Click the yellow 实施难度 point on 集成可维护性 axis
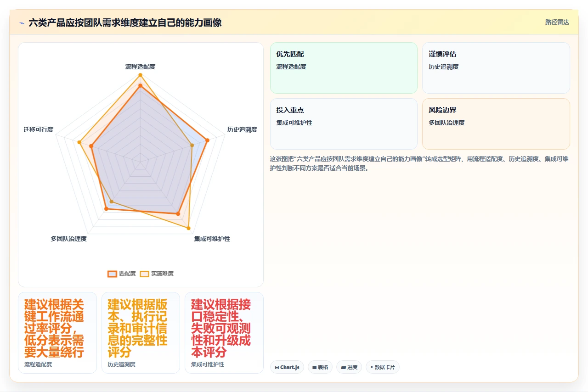The height and width of the screenshot is (392, 588). click(188, 228)
